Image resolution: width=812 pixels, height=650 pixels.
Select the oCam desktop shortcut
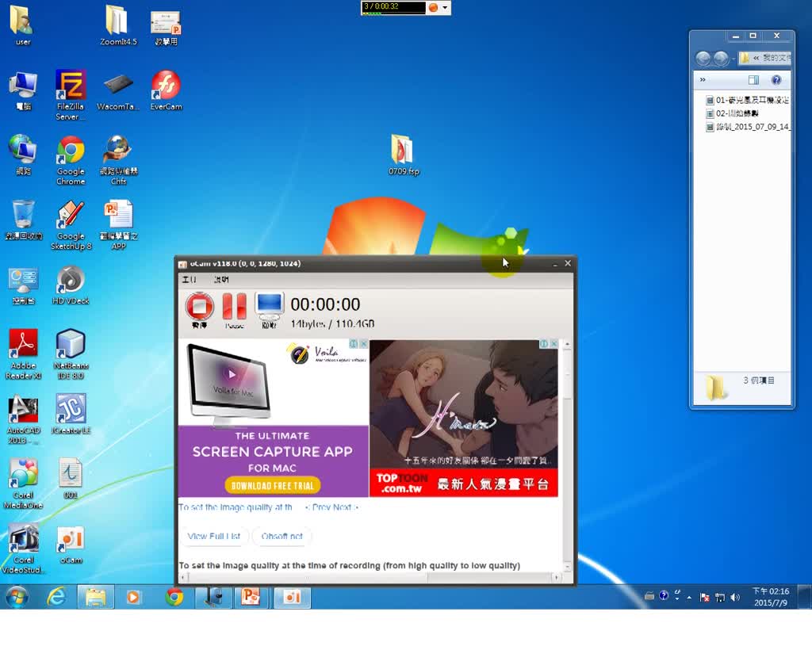(71, 545)
